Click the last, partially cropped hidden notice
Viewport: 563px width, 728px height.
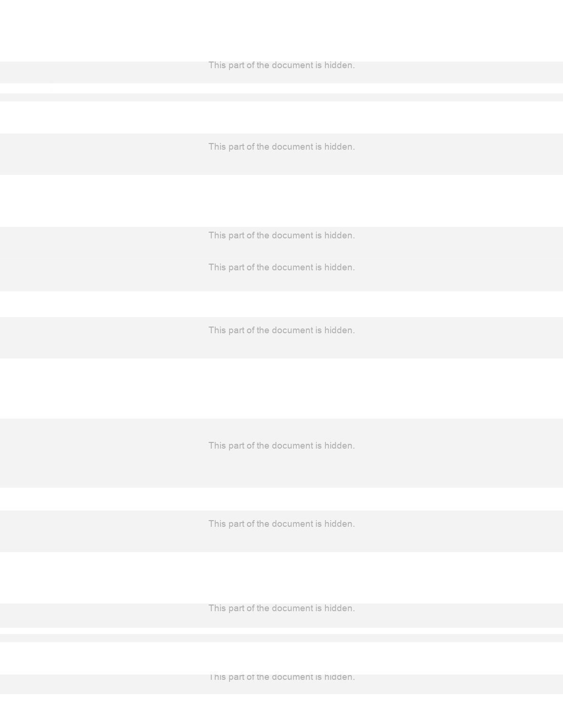coord(281,677)
